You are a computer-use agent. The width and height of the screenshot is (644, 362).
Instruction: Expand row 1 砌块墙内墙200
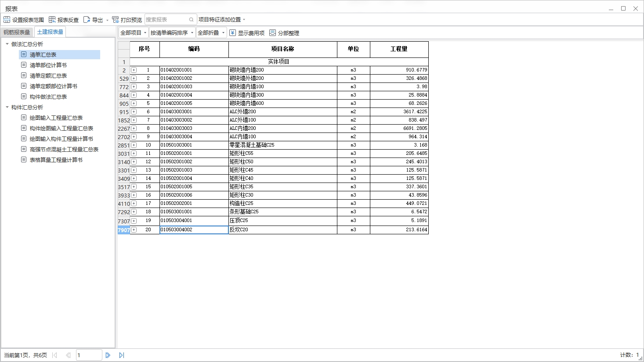[134, 70]
